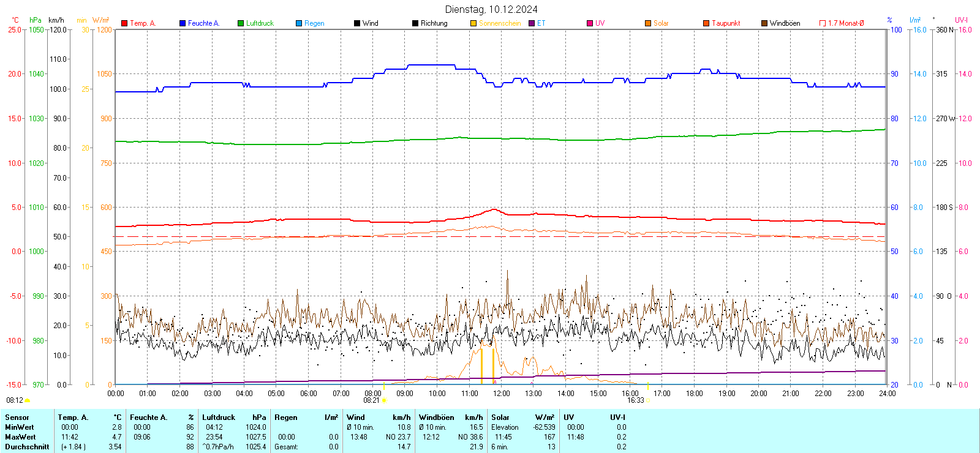Image resolution: width=980 pixels, height=453 pixels.
Task: Click the Solar legend label
Action: 661,23
